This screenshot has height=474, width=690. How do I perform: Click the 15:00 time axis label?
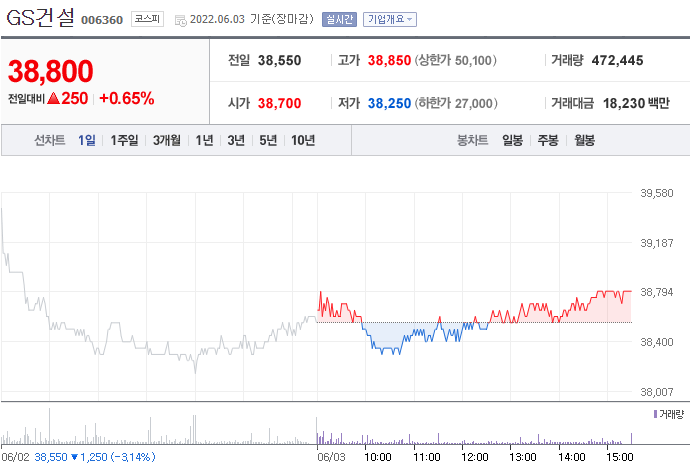point(620,457)
